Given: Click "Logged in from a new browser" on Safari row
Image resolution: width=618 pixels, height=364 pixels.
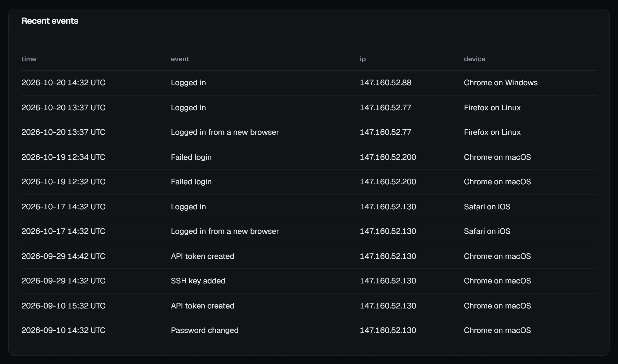Looking at the screenshot, I should click(x=225, y=231).
